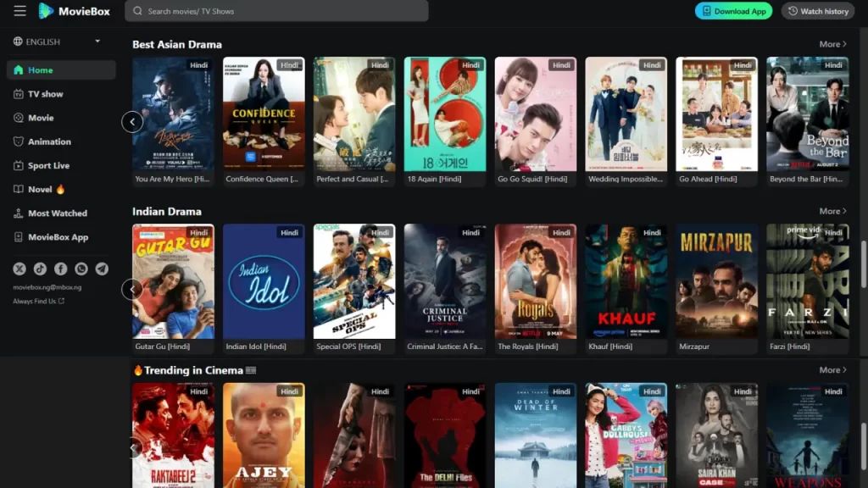Open the Novel section

point(61,189)
